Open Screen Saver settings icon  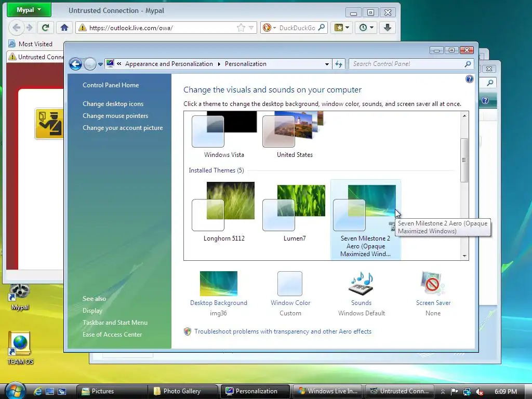pos(433,284)
